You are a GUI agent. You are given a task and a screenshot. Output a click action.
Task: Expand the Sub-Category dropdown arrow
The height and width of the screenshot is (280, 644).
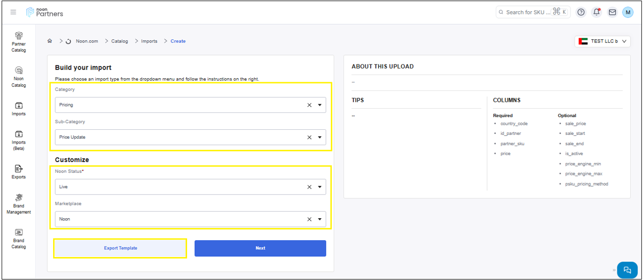pos(320,137)
